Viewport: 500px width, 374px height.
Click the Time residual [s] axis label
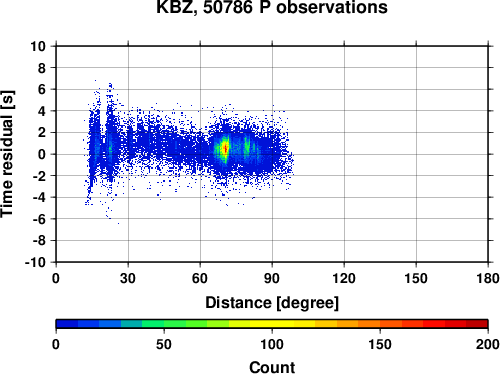(7, 154)
